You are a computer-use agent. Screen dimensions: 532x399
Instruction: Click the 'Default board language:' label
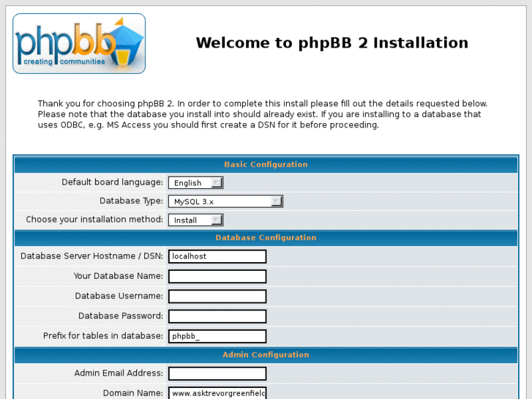[x=112, y=182]
